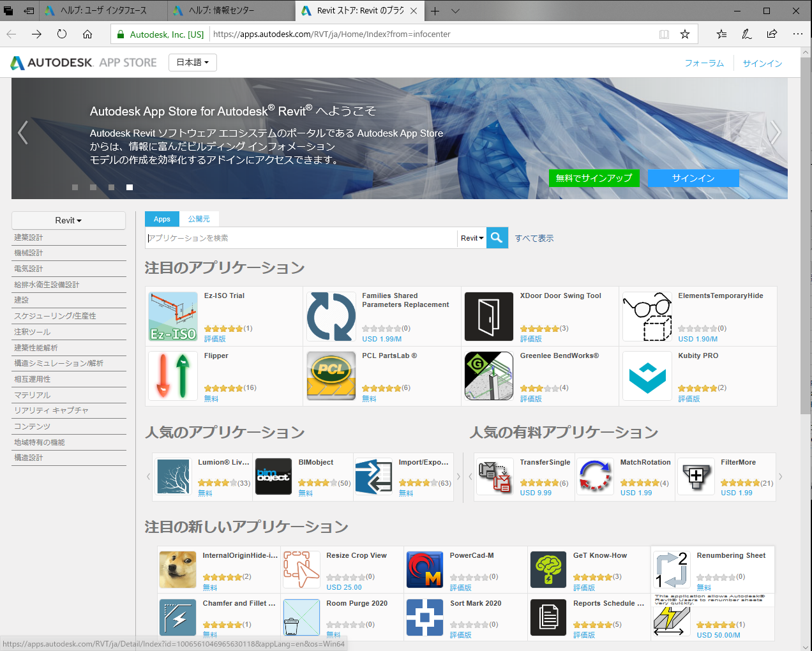Viewport: 812px width, 651px height.
Task: Go to the next banner slide arrow
Action: (775, 132)
